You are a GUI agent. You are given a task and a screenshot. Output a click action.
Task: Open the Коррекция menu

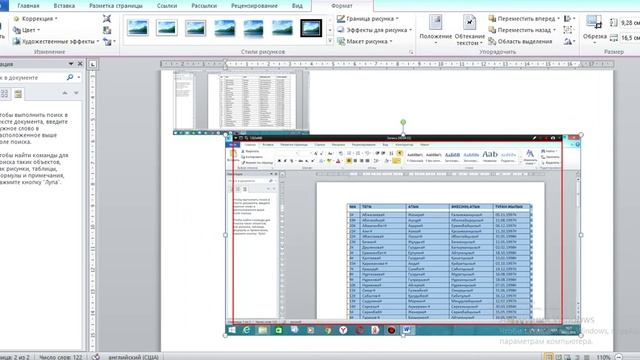[x=35, y=19]
